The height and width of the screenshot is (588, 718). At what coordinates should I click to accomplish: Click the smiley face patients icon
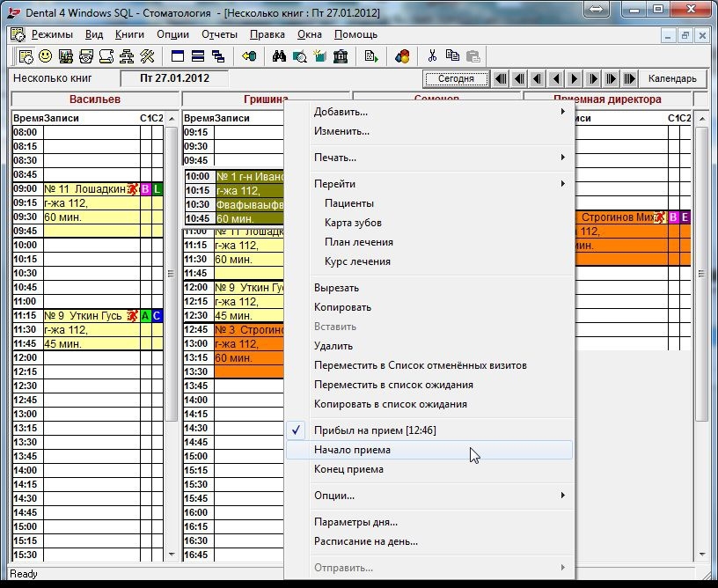pos(46,56)
